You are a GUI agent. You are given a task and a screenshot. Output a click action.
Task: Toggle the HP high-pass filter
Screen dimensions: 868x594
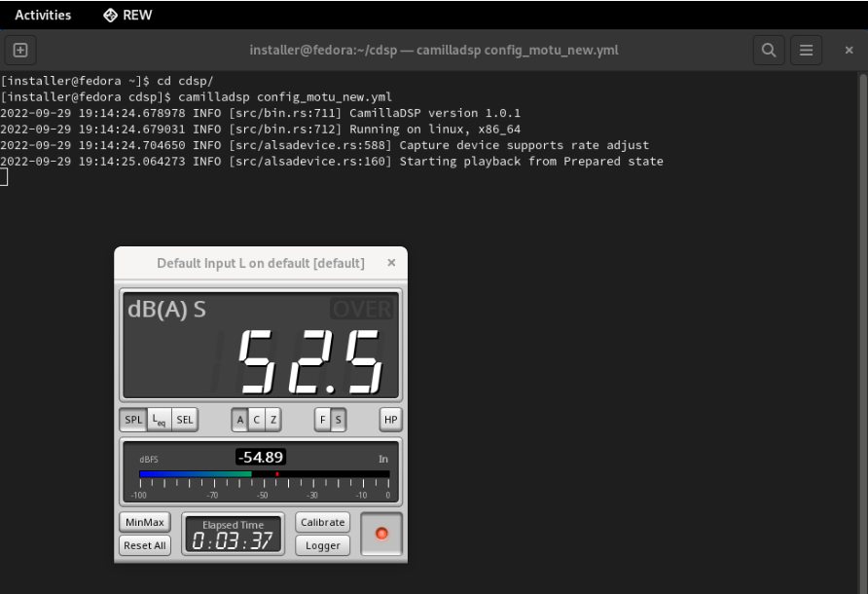click(391, 420)
